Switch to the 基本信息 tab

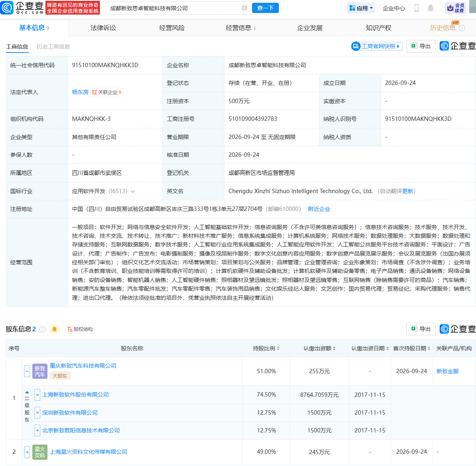(34, 28)
